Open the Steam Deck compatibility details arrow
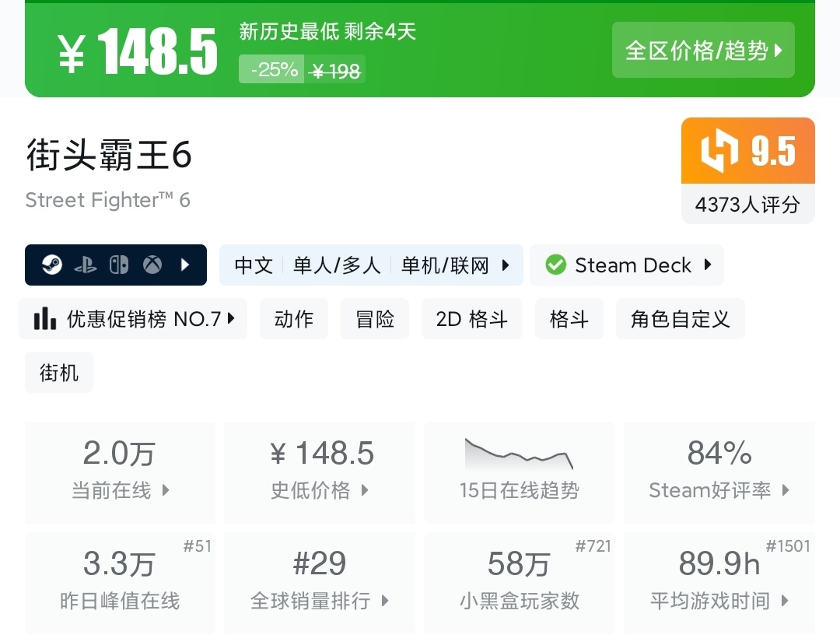The width and height of the screenshot is (840, 642). pyautogui.click(x=708, y=265)
